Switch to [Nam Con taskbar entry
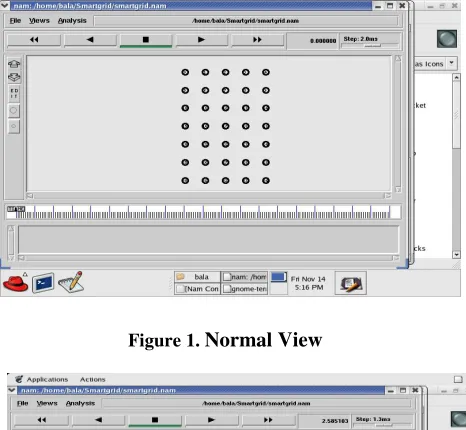The width and height of the screenshot is (466, 430). [197, 289]
